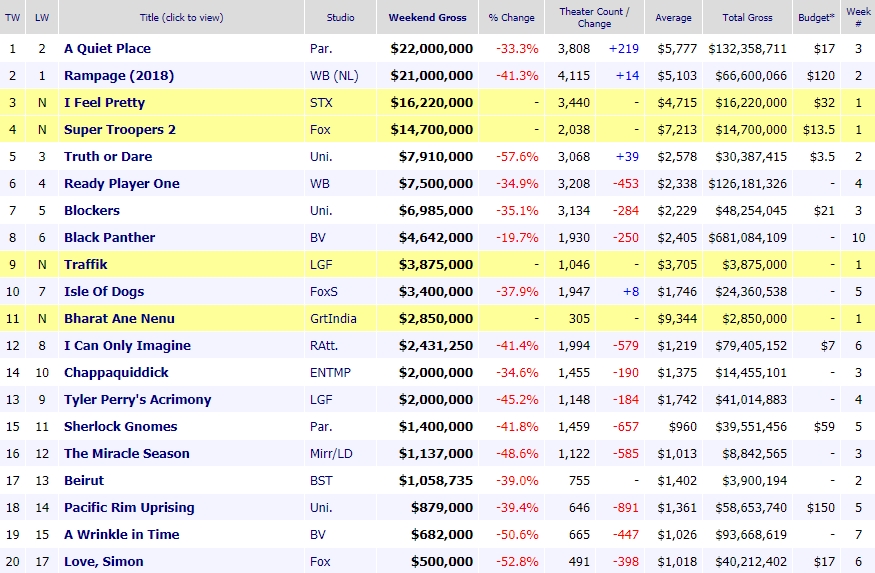This screenshot has height=573, width=875.
Task: Open I Can Only Imagine link
Action: [127, 345]
